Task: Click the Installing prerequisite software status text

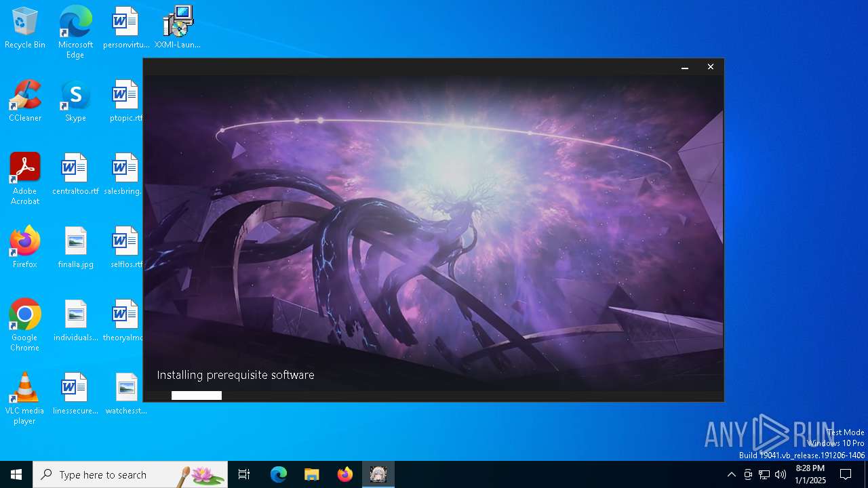Action: tap(235, 375)
